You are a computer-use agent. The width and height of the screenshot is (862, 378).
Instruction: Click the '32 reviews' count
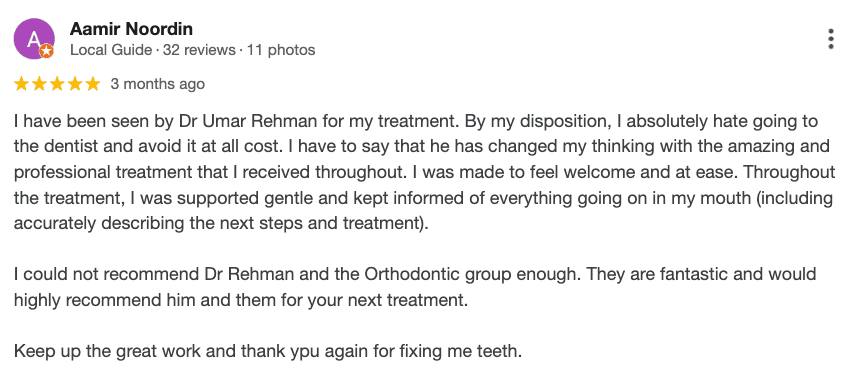pyautogui.click(x=199, y=50)
